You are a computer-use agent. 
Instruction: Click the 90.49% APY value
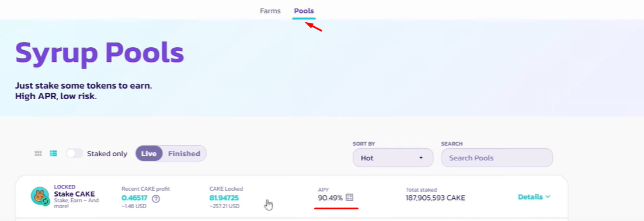330,198
